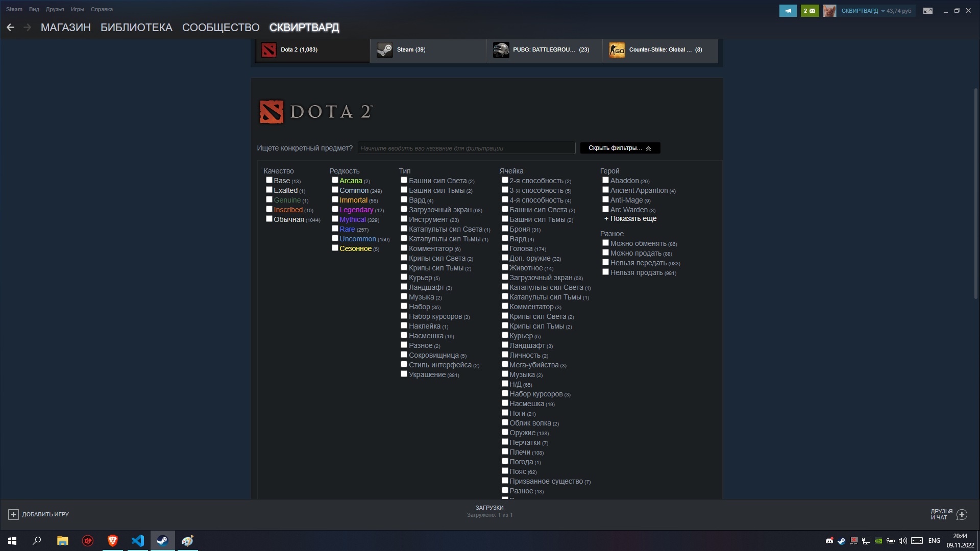Click the Counter-Strike GO icon
980x551 pixels.
pos(617,50)
